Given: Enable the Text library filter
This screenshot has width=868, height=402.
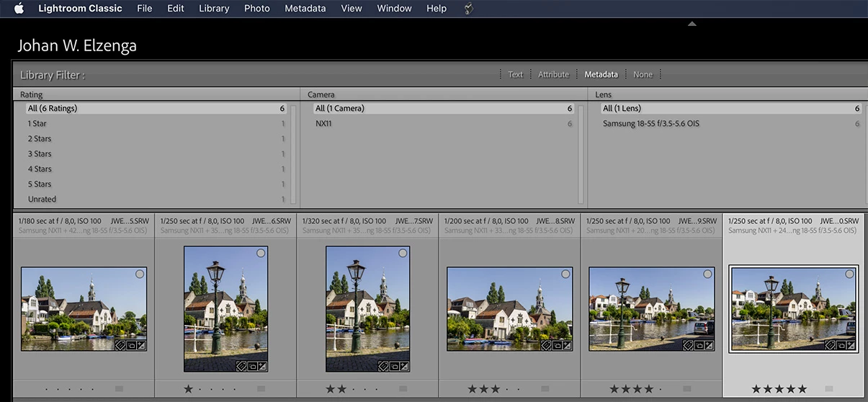Looking at the screenshot, I should (x=516, y=74).
